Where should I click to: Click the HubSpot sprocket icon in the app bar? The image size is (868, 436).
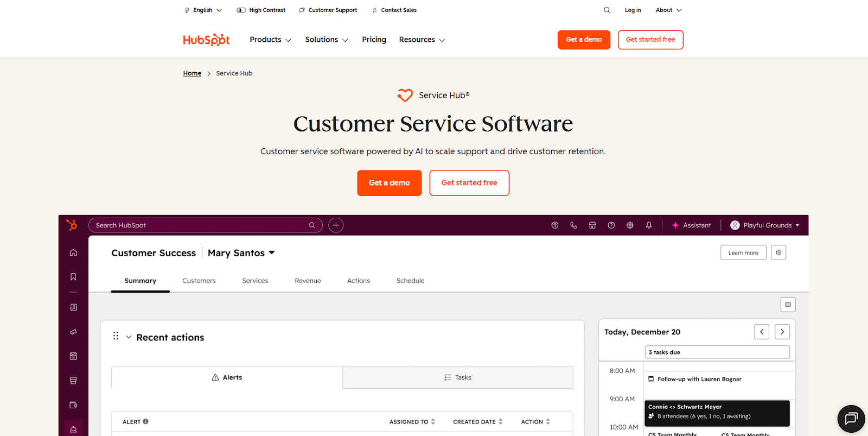(72, 225)
